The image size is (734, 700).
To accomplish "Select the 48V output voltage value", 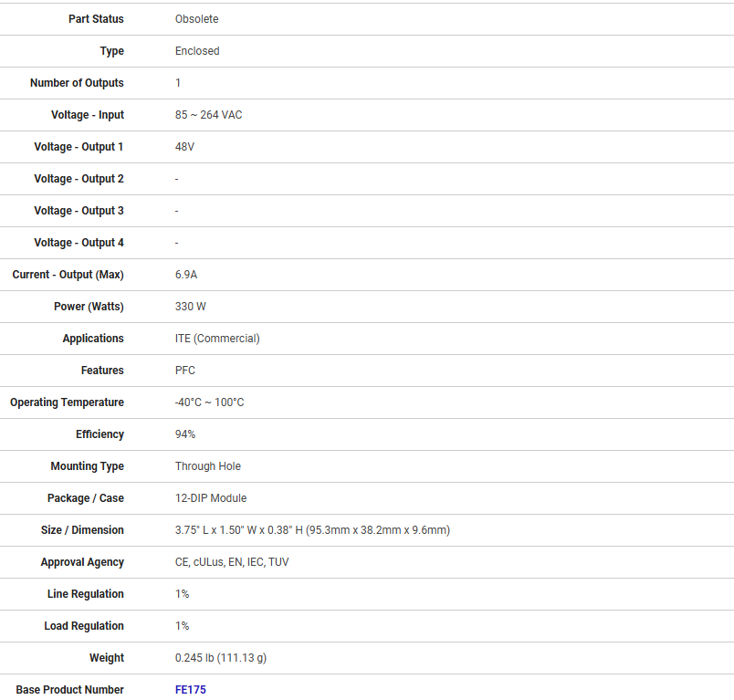I will point(184,147).
